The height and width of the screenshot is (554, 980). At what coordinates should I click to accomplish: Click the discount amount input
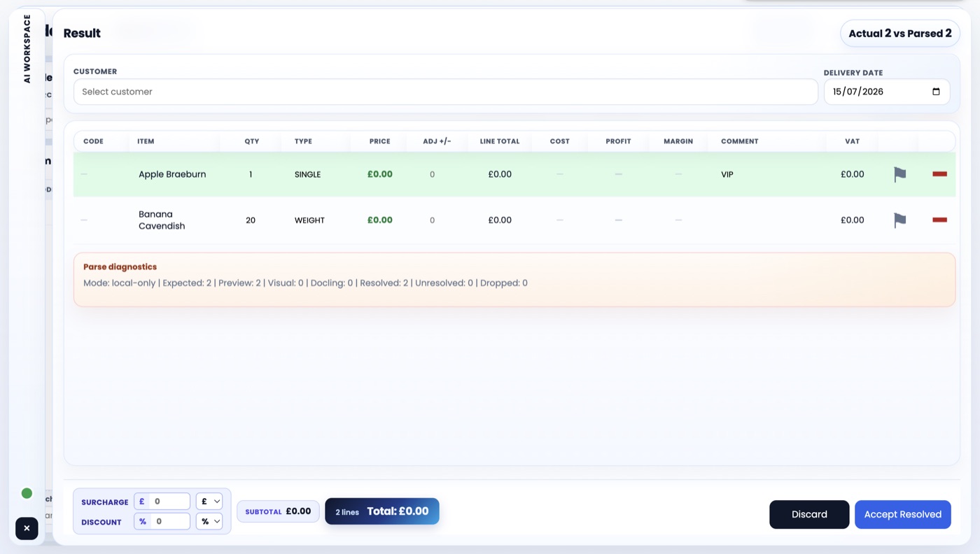click(x=169, y=521)
